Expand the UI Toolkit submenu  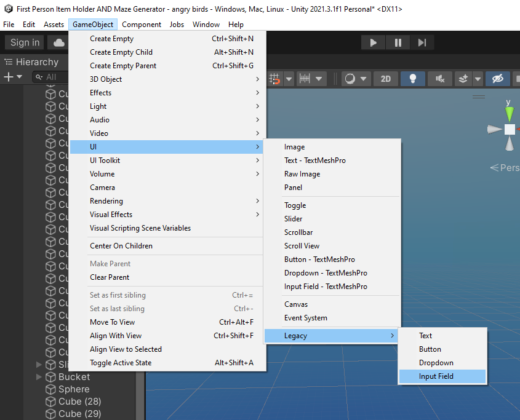click(x=167, y=160)
